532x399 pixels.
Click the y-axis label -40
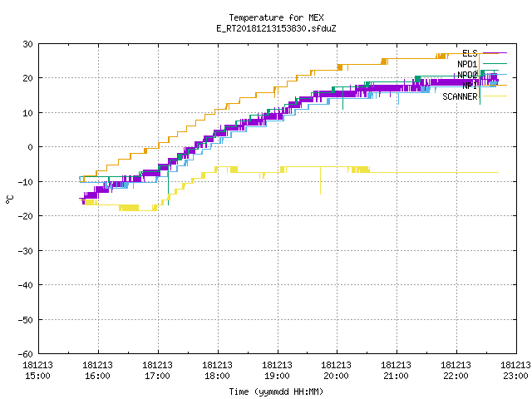click(26, 285)
